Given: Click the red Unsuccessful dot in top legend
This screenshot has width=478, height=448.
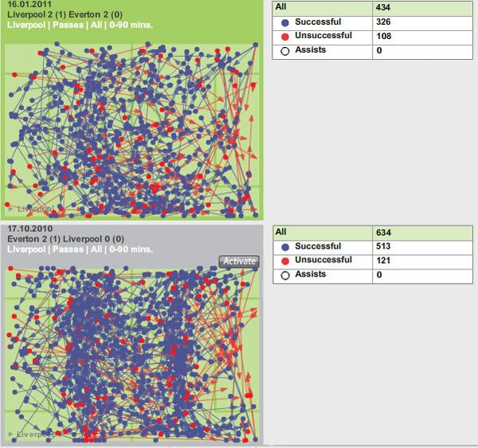Looking at the screenshot, I should point(285,37).
